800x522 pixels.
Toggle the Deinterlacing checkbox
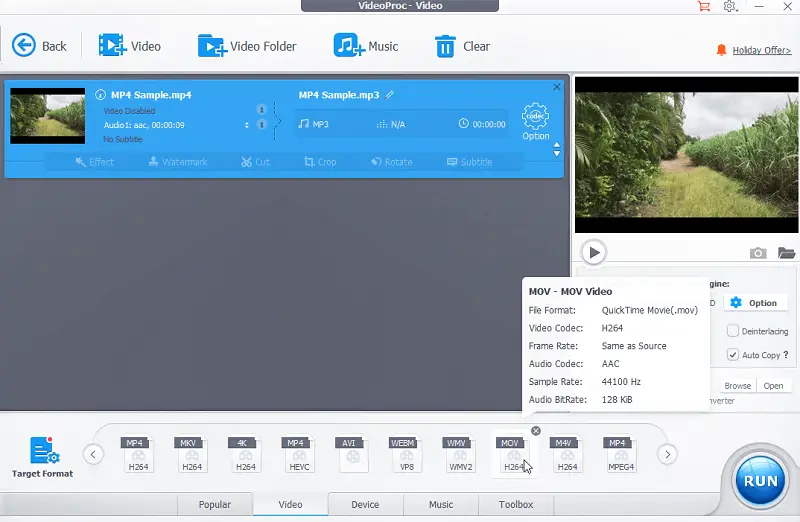[733, 331]
